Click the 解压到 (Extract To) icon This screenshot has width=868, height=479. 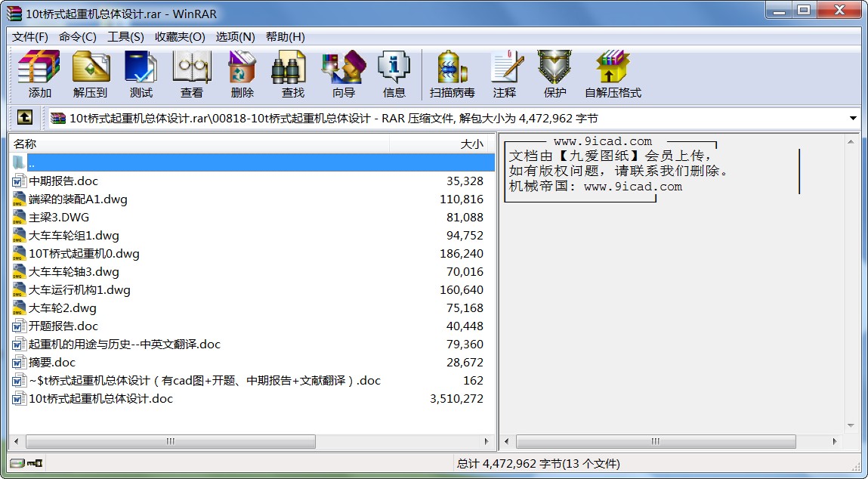pyautogui.click(x=91, y=74)
